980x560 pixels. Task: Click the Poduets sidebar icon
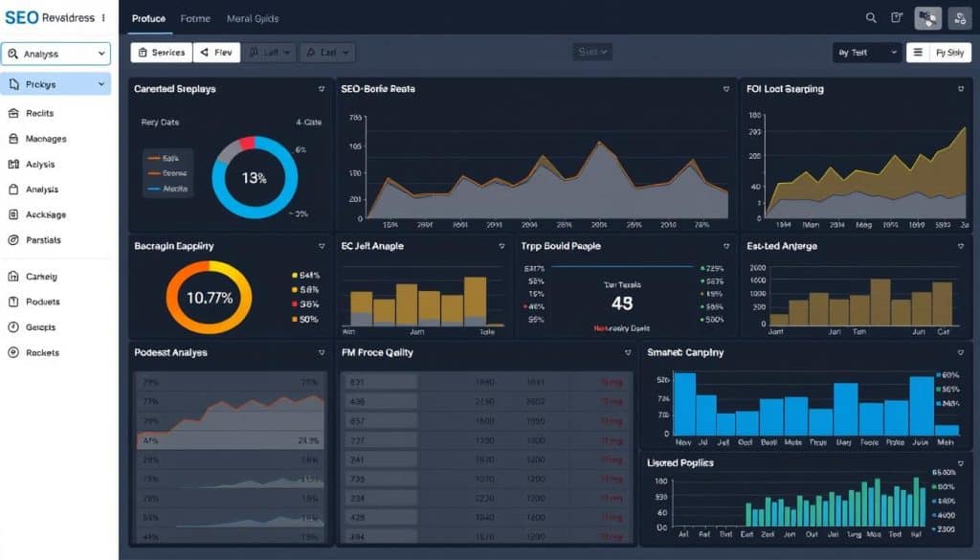(x=13, y=302)
